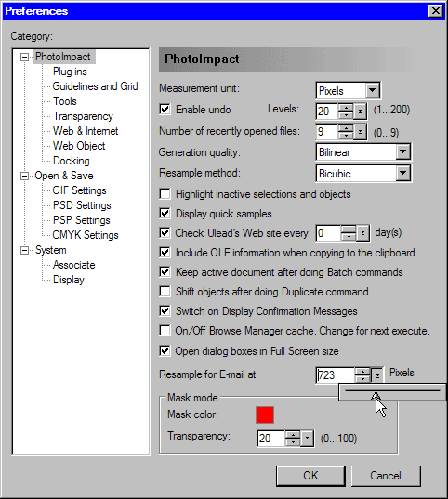Collapse the PhotoImpact tree node
448x499 pixels.
24,58
